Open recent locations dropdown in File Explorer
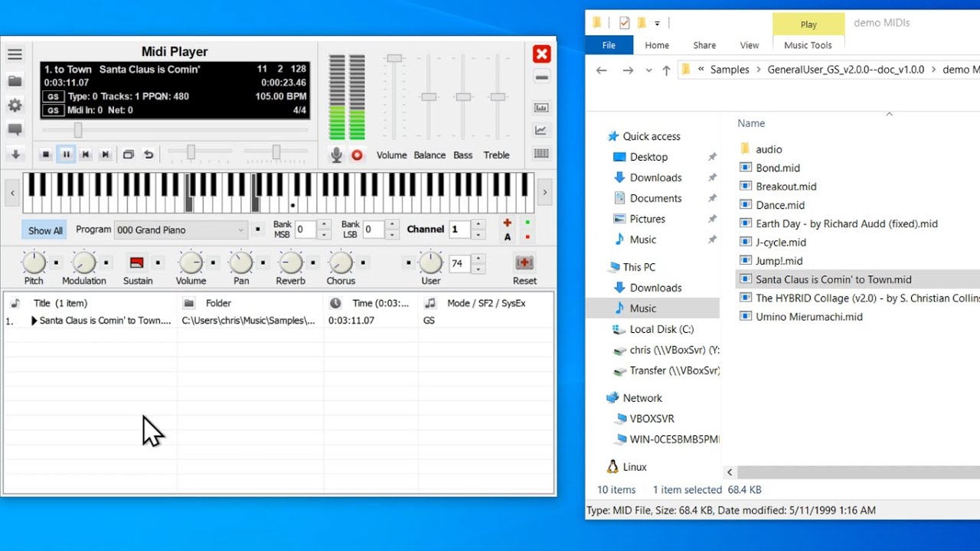 click(649, 70)
